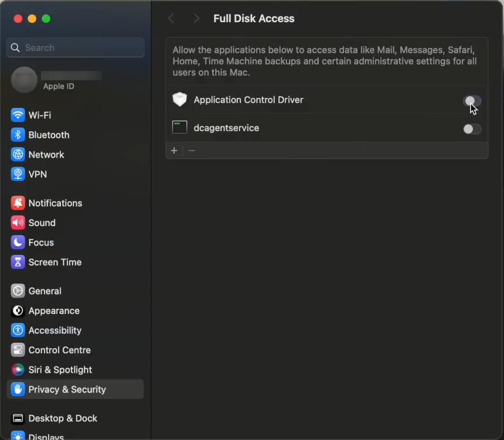Click the Focus moon icon
The width and height of the screenshot is (504, 440).
pyautogui.click(x=18, y=243)
